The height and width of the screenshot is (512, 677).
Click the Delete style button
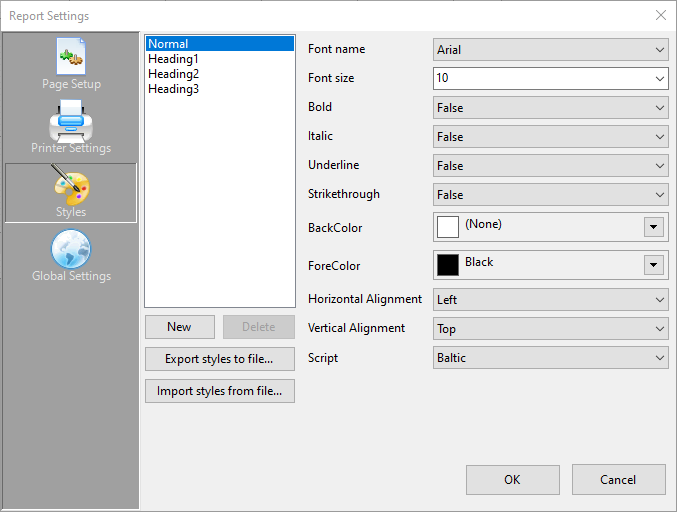click(259, 327)
